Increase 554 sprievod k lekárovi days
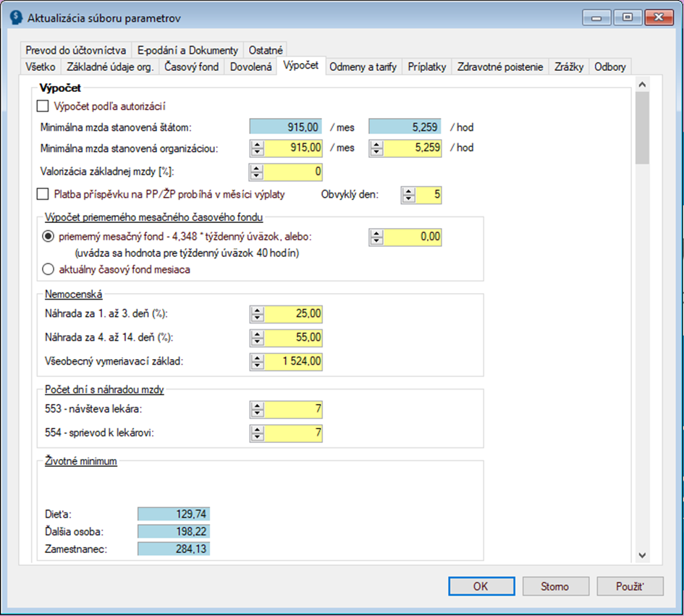Image resolution: width=684 pixels, height=616 pixels. 257,429
